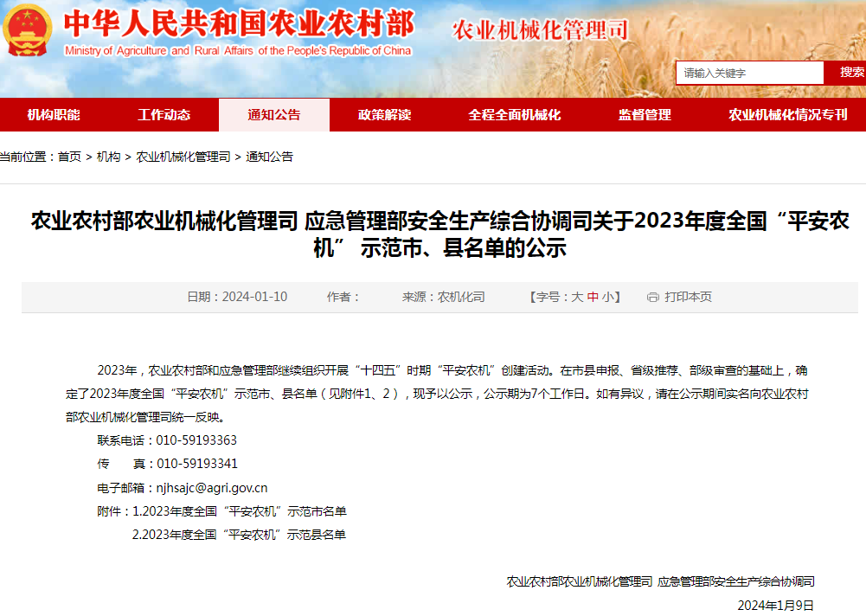Go to 机构 in breadcrumb
Viewport: 866px width, 616px height.
click(x=108, y=157)
